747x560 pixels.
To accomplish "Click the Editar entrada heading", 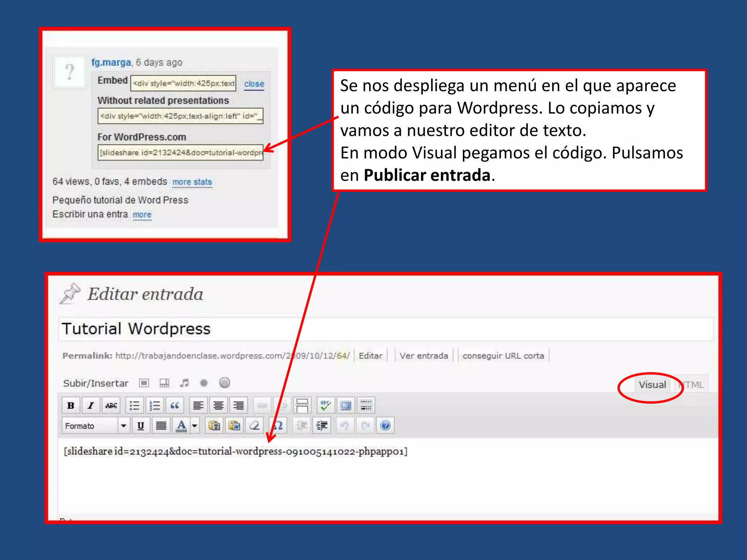I will coord(145,294).
